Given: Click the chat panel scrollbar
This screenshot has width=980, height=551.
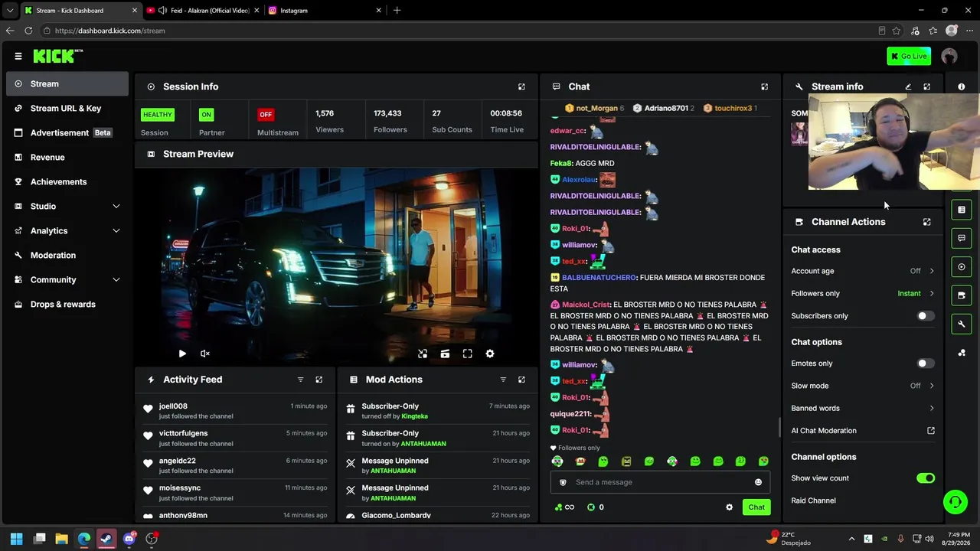Looking at the screenshot, I should click(x=779, y=427).
